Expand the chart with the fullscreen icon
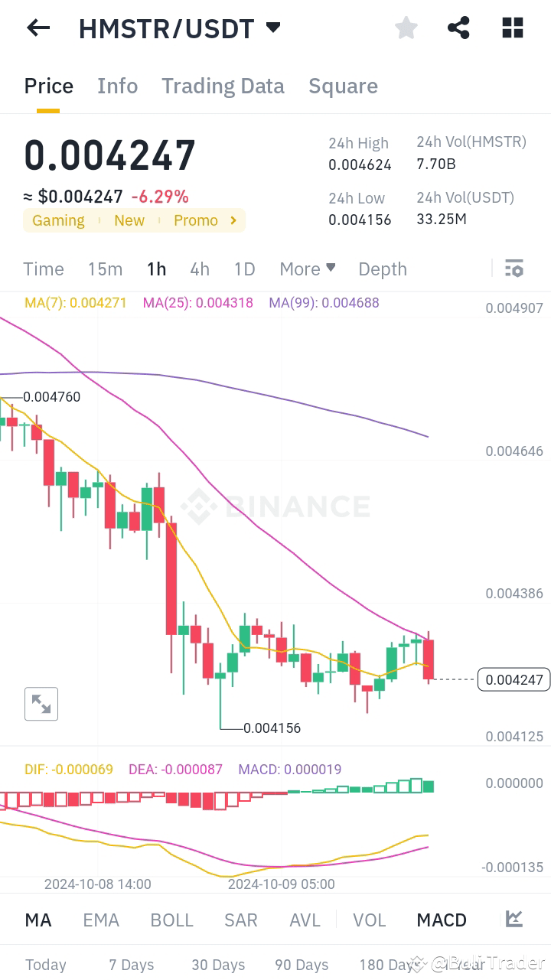This screenshot has height=980, width=551. 41,704
